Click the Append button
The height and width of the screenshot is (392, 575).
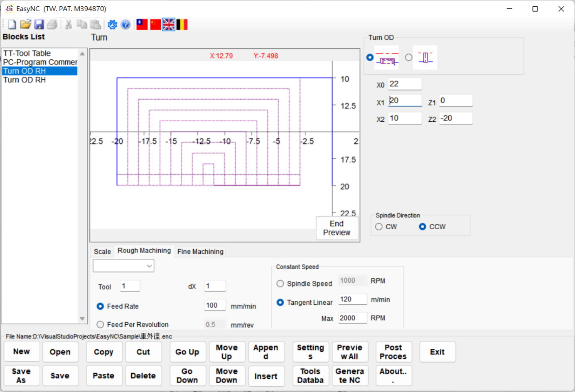266,352
